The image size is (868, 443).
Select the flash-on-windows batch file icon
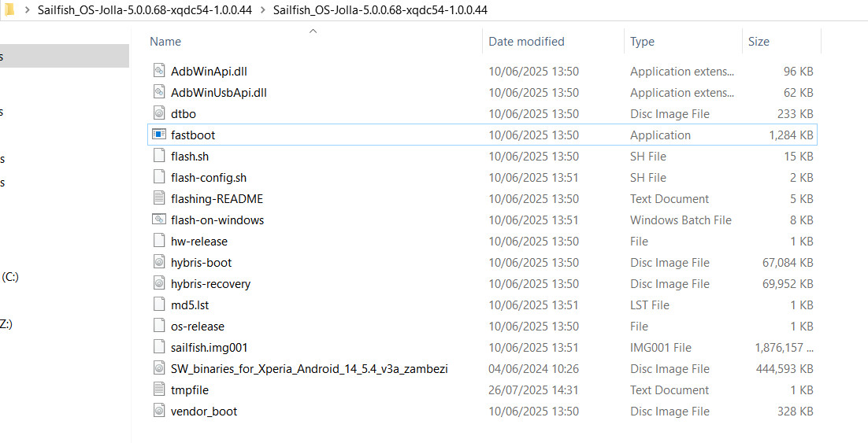pyautogui.click(x=158, y=220)
